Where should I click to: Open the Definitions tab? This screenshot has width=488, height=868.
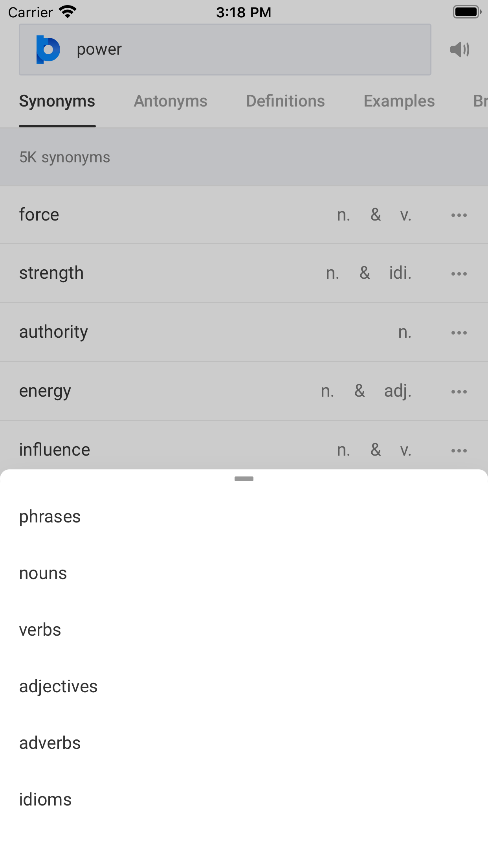pos(285,101)
